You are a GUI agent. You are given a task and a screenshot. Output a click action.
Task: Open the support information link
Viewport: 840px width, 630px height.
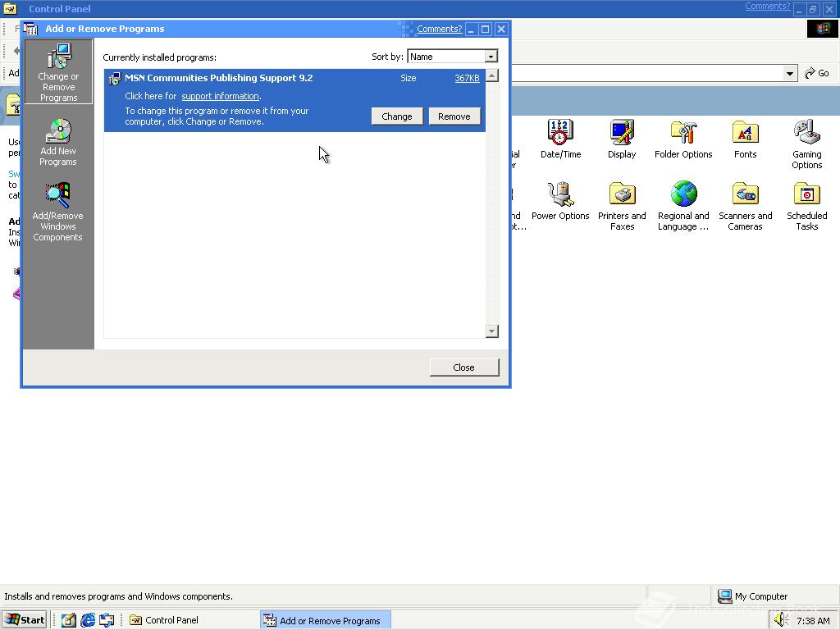(x=220, y=97)
